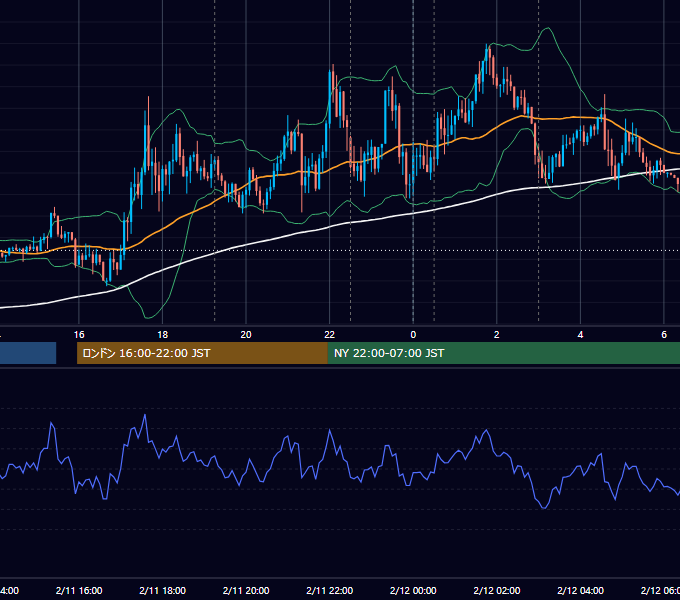Click the price axis hour label 22
This screenshot has width=680, height=600.
coord(330,335)
